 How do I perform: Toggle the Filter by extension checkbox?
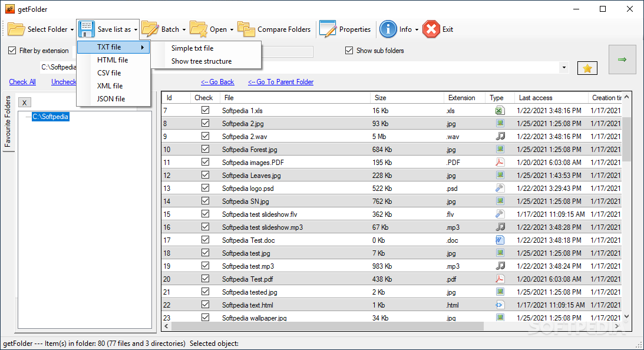click(12, 51)
